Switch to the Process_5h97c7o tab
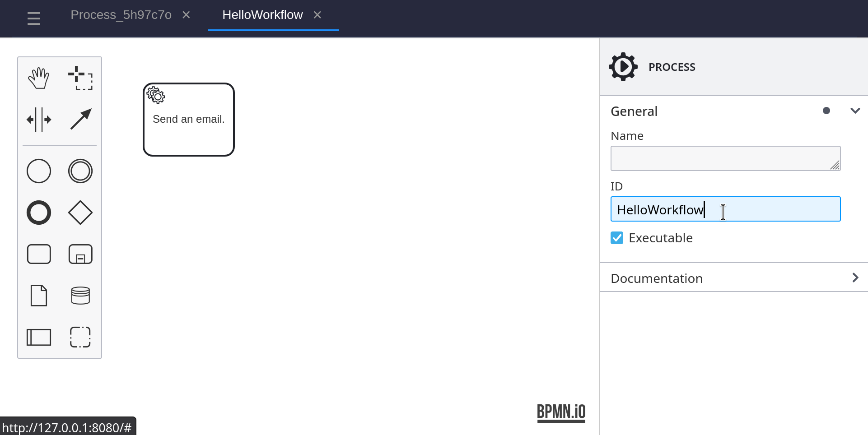This screenshot has height=435, width=868. tap(121, 15)
